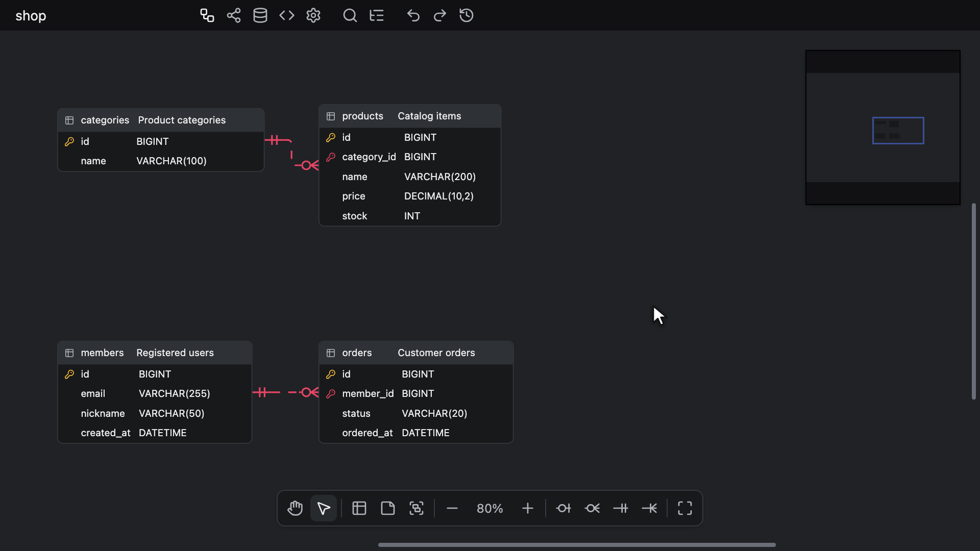The width and height of the screenshot is (980, 551).
Task: Select the orders table header
Action: point(416,353)
